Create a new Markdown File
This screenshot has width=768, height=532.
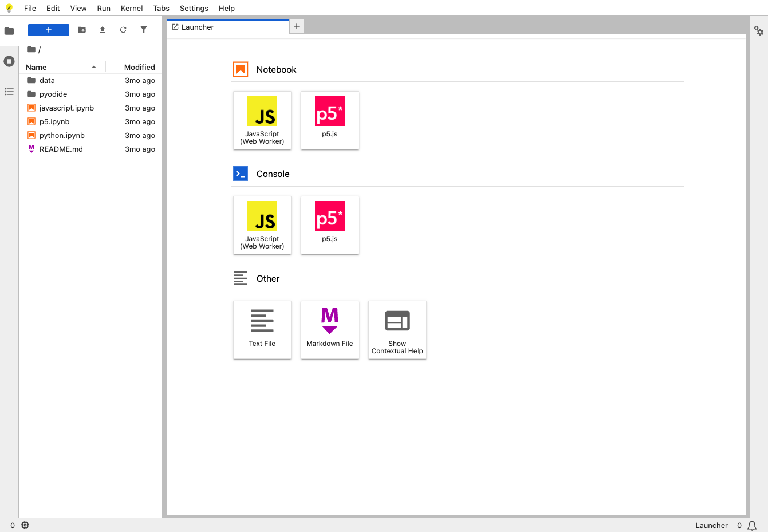[x=330, y=330]
